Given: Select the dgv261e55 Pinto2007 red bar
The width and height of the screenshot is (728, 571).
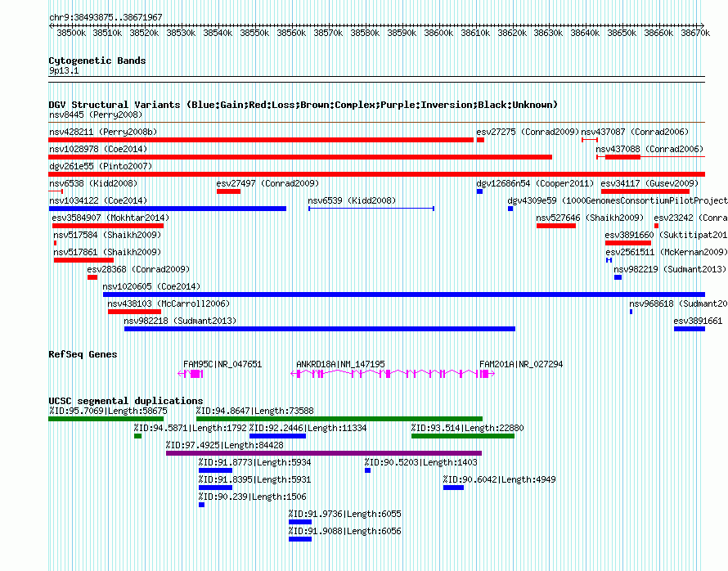Looking at the screenshot, I should [376, 174].
